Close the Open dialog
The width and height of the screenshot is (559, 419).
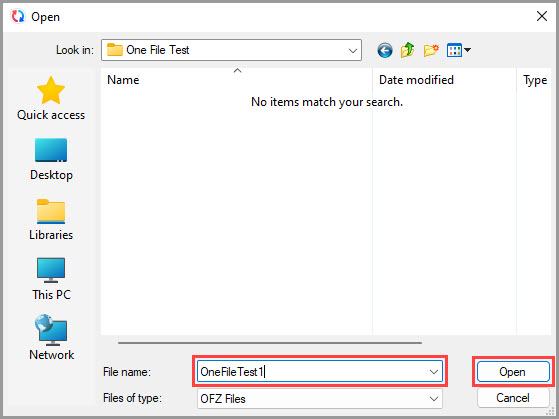tap(542, 16)
